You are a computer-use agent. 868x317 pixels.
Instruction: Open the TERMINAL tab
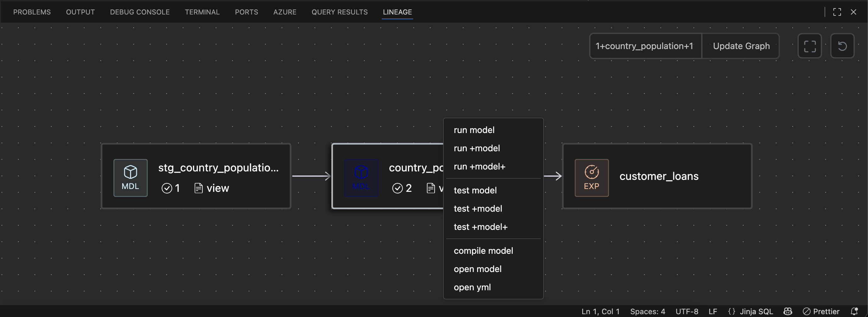pyautogui.click(x=202, y=12)
